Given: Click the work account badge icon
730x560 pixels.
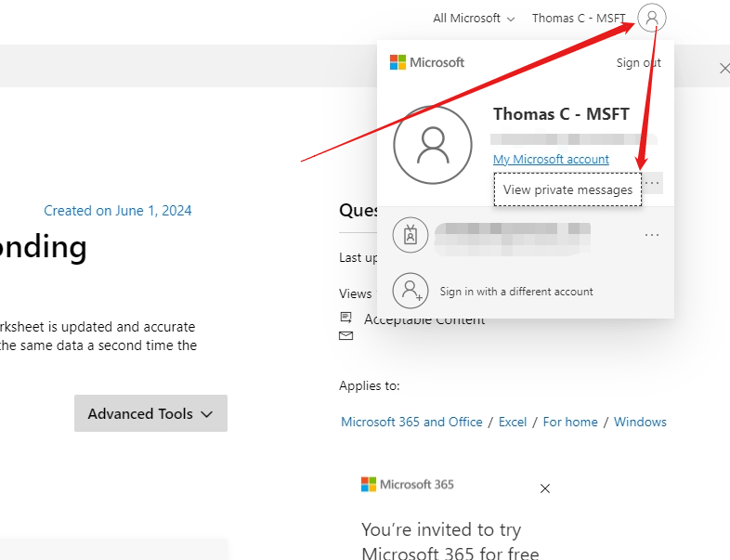Looking at the screenshot, I should pyautogui.click(x=411, y=234).
